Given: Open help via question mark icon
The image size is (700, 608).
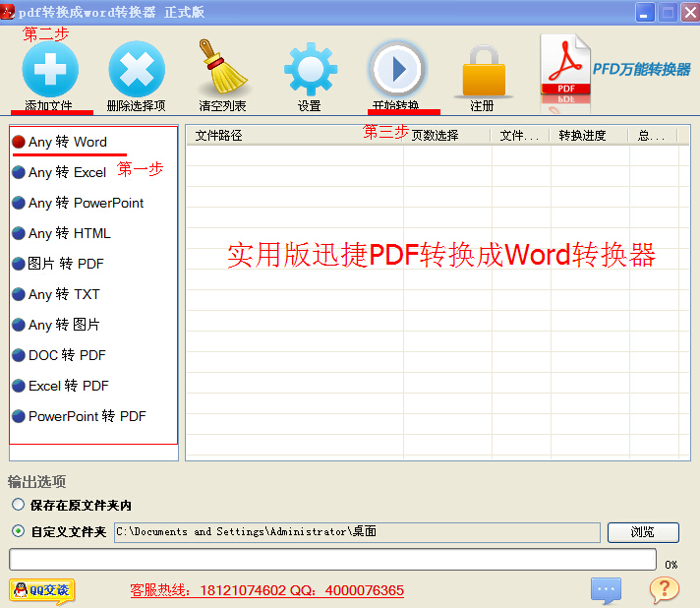Looking at the screenshot, I should [664, 589].
